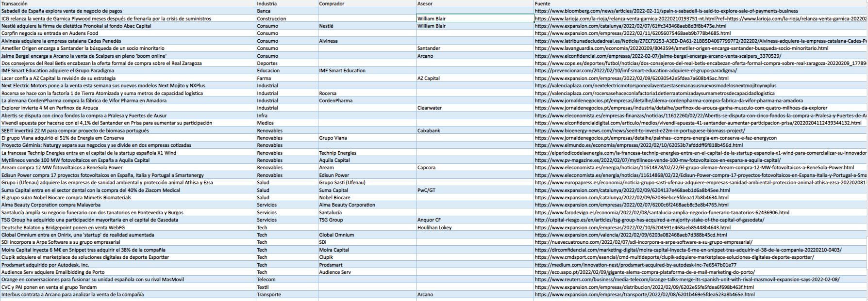Click the 'IMF Smart Education' buyer cell

[x=367, y=71]
